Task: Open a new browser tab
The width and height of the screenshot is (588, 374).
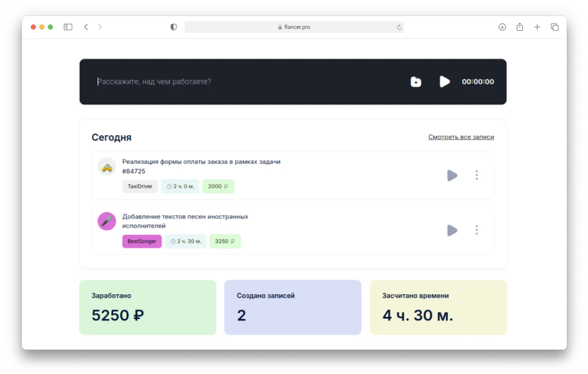Action: (537, 27)
